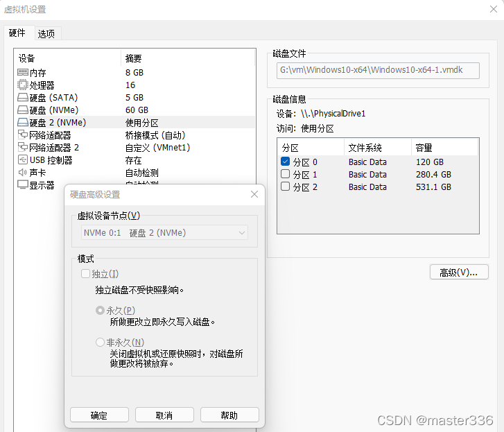Click the \\.\PhysicalDrive1 device text

333,114
